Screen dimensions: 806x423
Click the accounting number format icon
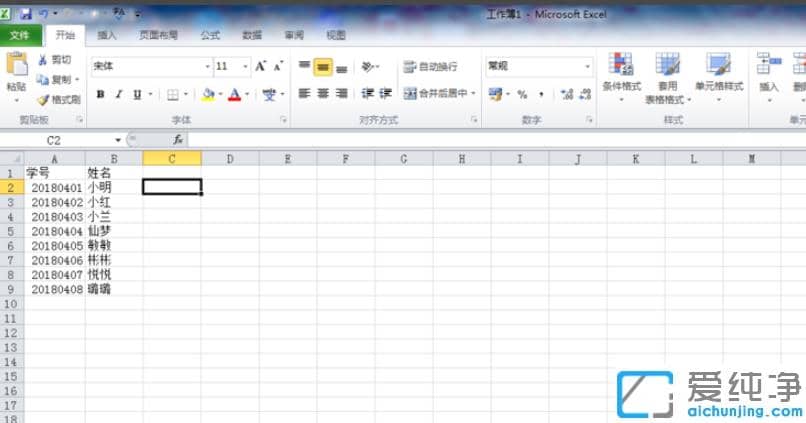coord(496,94)
